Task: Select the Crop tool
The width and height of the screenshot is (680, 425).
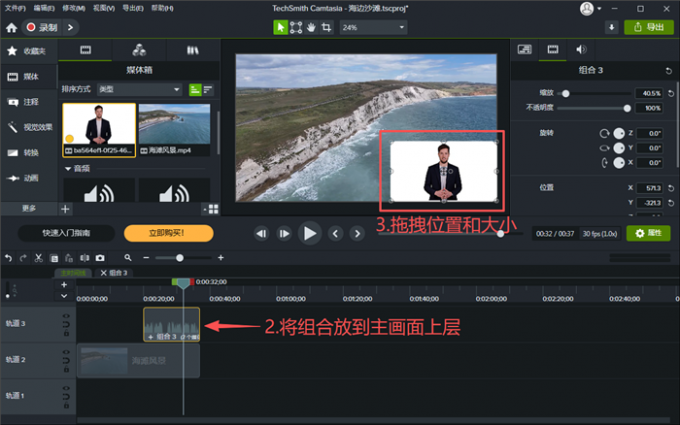Action: pos(326,27)
